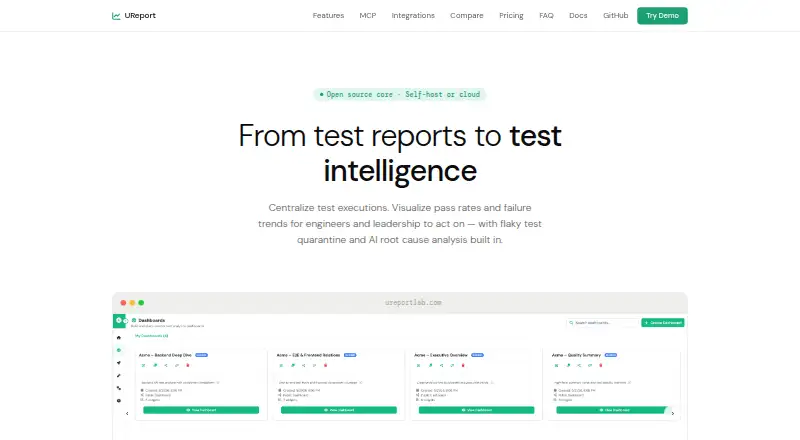The width and height of the screenshot is (800, 440).
Task: Click the green app logo in preview corner
Action: click(x=119, y=321)
